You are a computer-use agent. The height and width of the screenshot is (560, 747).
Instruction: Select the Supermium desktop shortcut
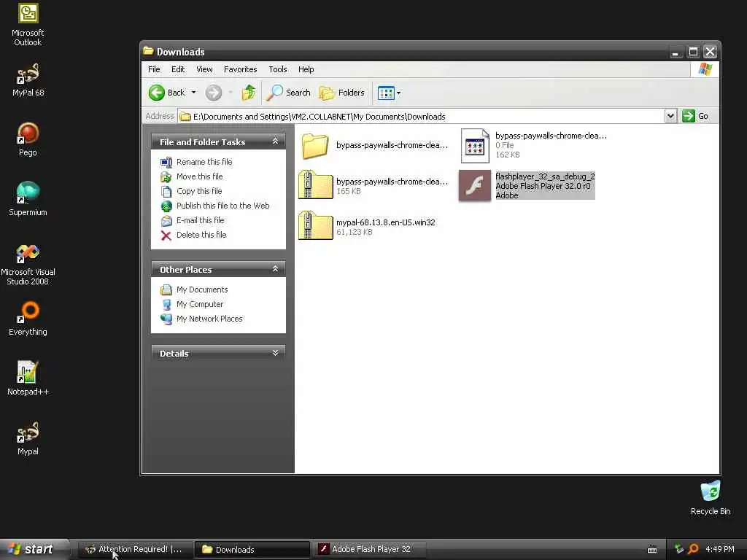pyautogui.click(x=28, y=199)
